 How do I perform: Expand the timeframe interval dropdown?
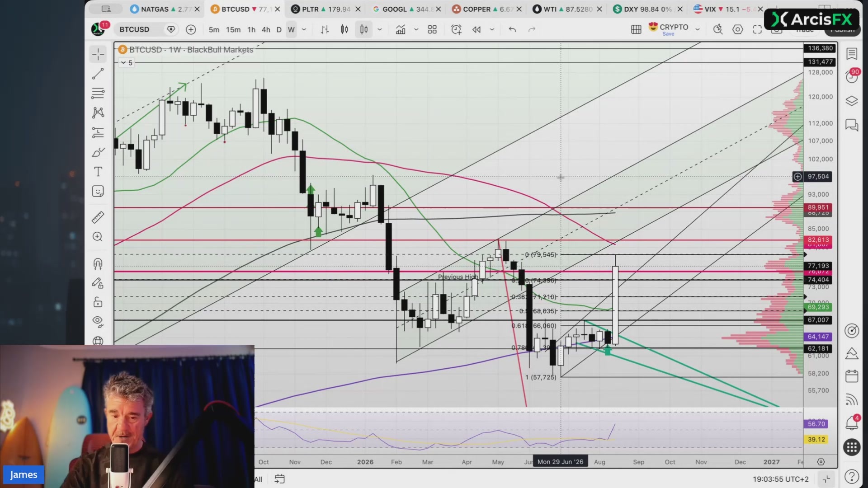point(304,30)
